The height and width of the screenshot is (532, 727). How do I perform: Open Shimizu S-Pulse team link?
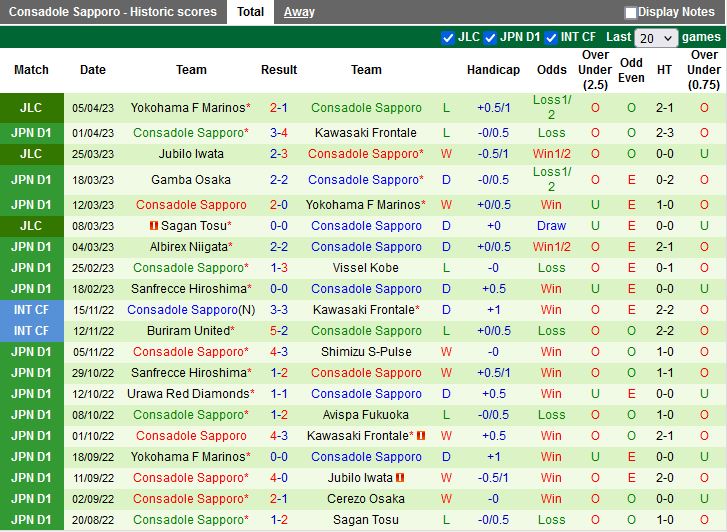click(366, 352)
